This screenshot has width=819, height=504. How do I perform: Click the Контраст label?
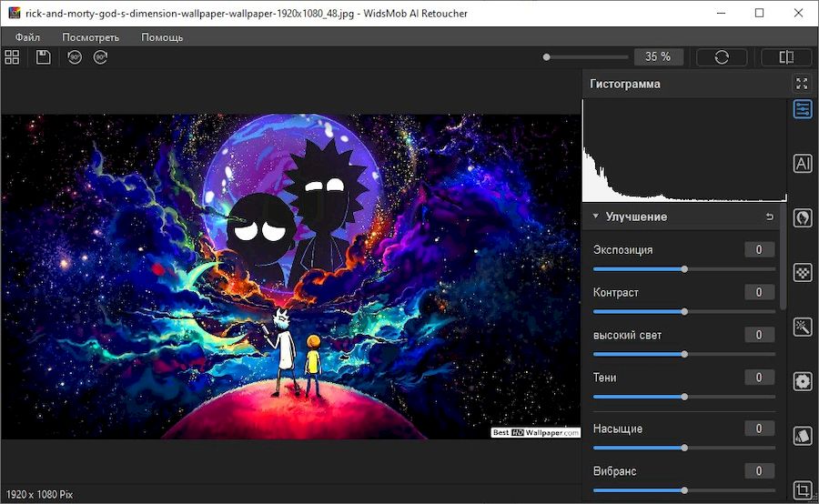(x=615, y=292)
